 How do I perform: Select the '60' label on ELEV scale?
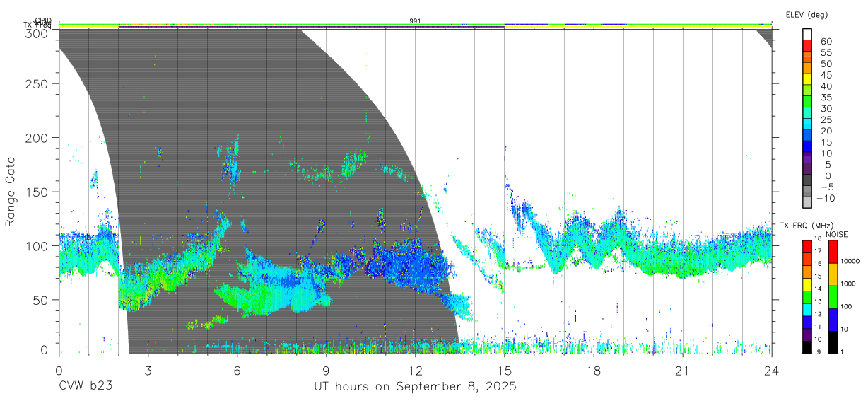point(825,41)
